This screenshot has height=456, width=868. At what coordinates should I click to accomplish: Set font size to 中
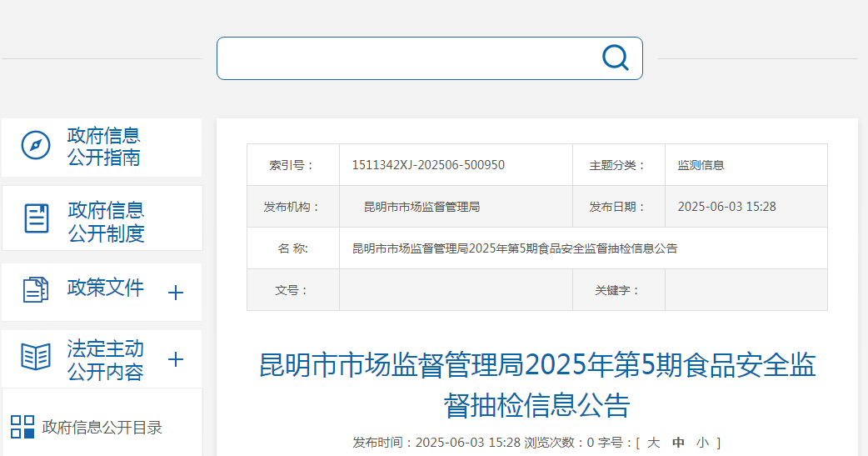click(678, 443)
